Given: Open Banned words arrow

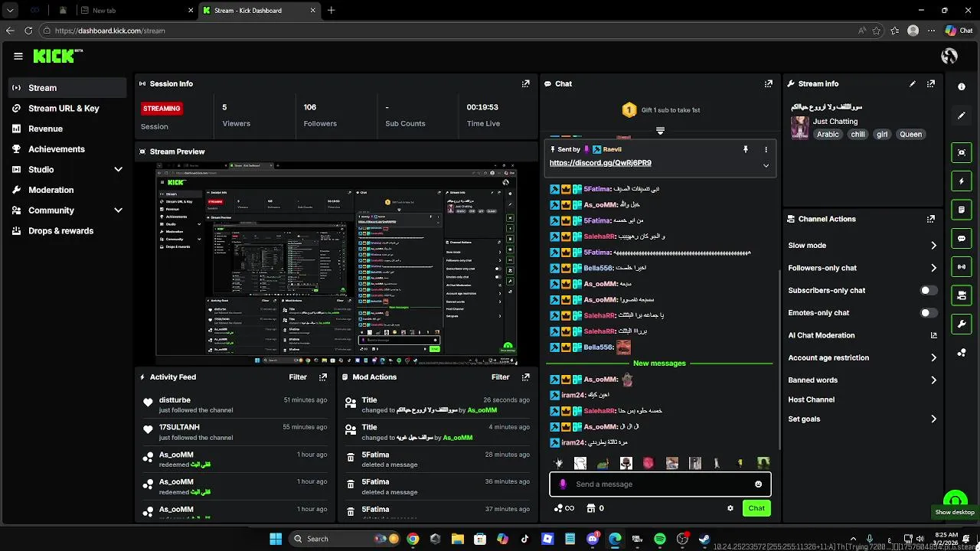Looking at the screenshot, I should point(933,380).
